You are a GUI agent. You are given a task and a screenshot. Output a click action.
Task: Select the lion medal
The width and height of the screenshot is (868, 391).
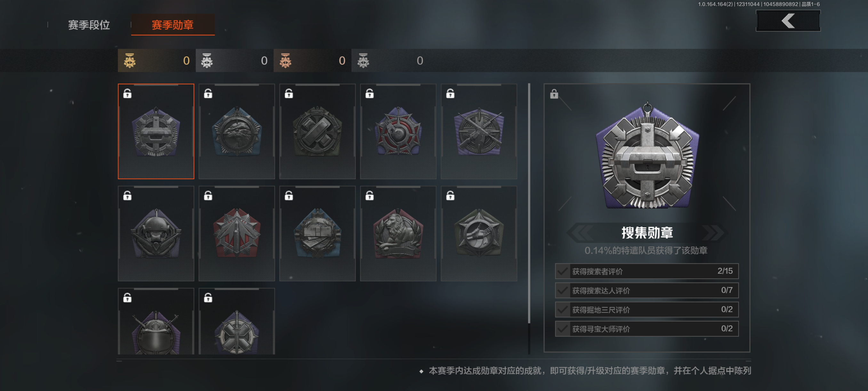398,233
